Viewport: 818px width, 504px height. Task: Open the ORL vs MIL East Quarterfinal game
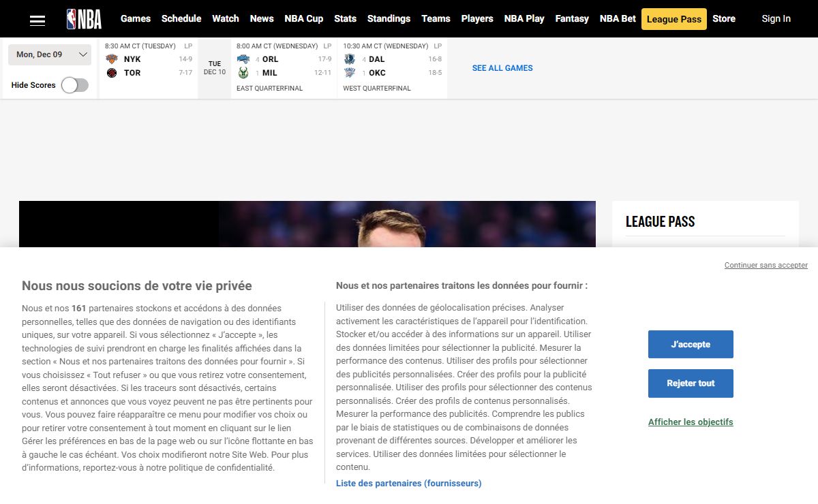click(284, 68)
